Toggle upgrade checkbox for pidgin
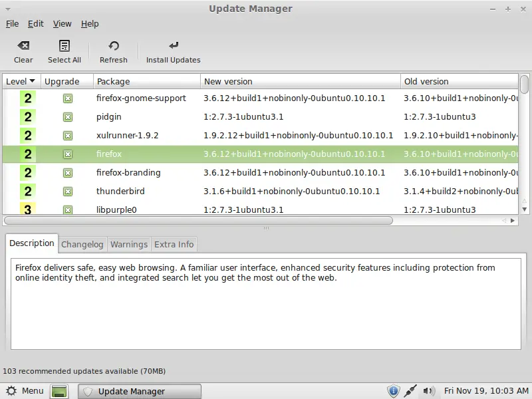The height and width of the screenshot is (399, 532). (x=68, y=117)
